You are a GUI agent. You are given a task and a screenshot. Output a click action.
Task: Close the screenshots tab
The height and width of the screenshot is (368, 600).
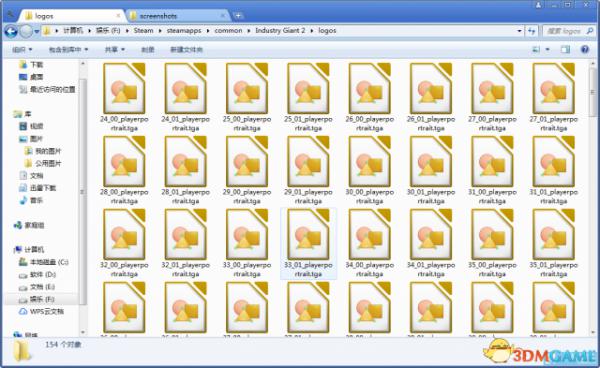click(x=222, y=16)
